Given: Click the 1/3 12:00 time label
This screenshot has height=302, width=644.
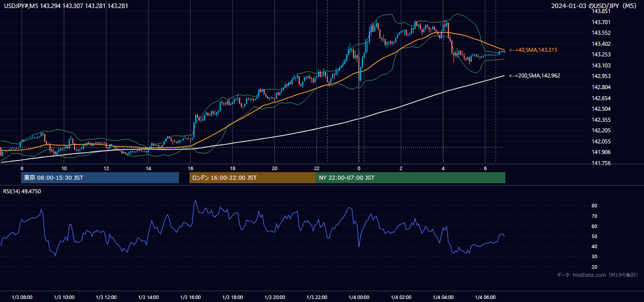Looking at the screenshot, I should pos(106,297).
